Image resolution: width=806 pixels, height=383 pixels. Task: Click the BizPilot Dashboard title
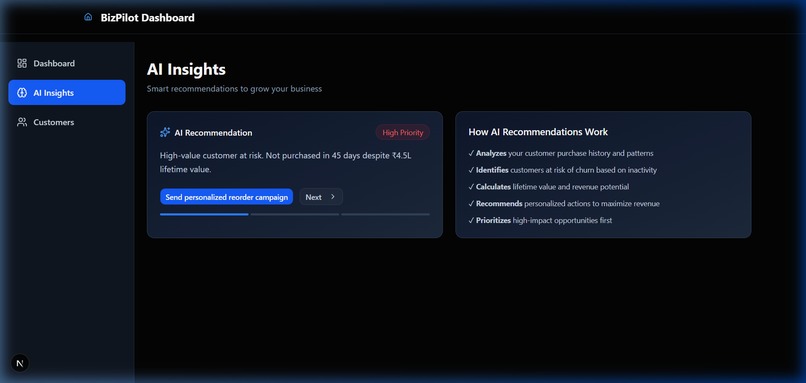[148, 17]
